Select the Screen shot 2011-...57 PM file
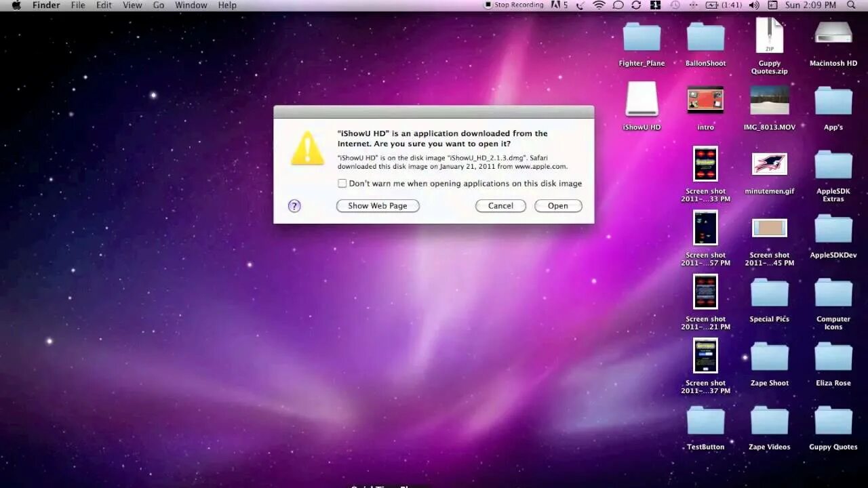 tap(705, 228)
